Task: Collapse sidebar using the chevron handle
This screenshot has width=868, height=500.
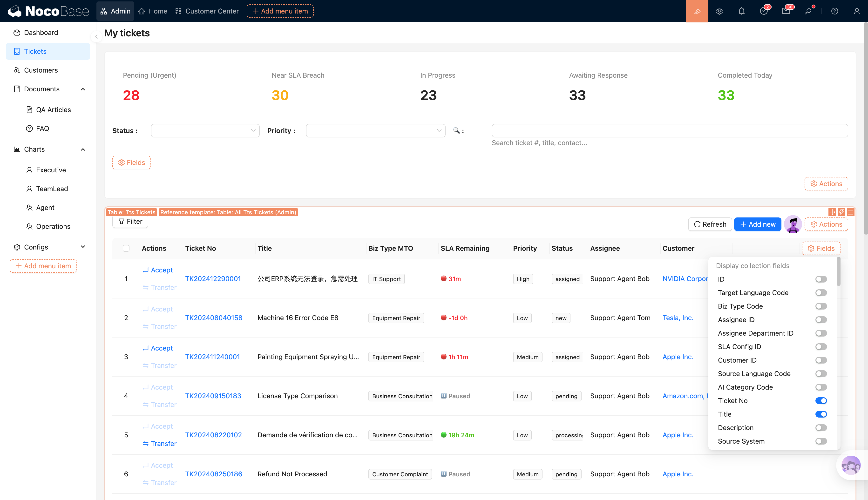Action: click(x=96, y=37)
